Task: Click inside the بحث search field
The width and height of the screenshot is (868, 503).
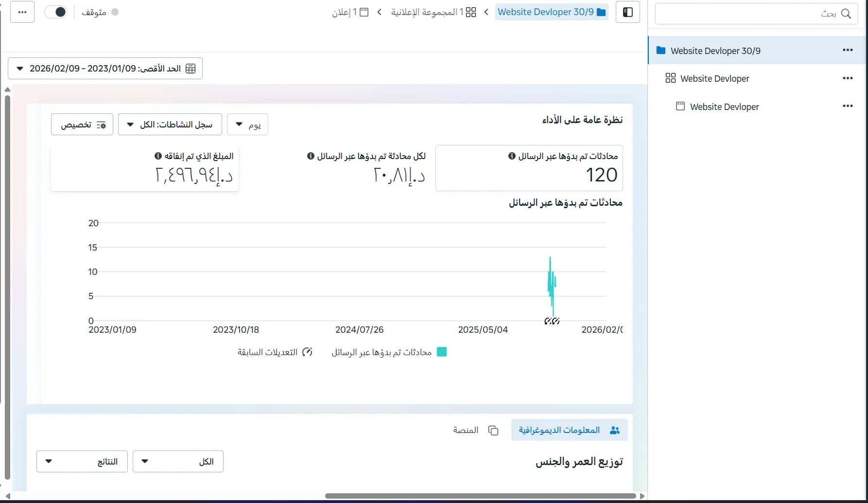Action: tap(753, 14)
